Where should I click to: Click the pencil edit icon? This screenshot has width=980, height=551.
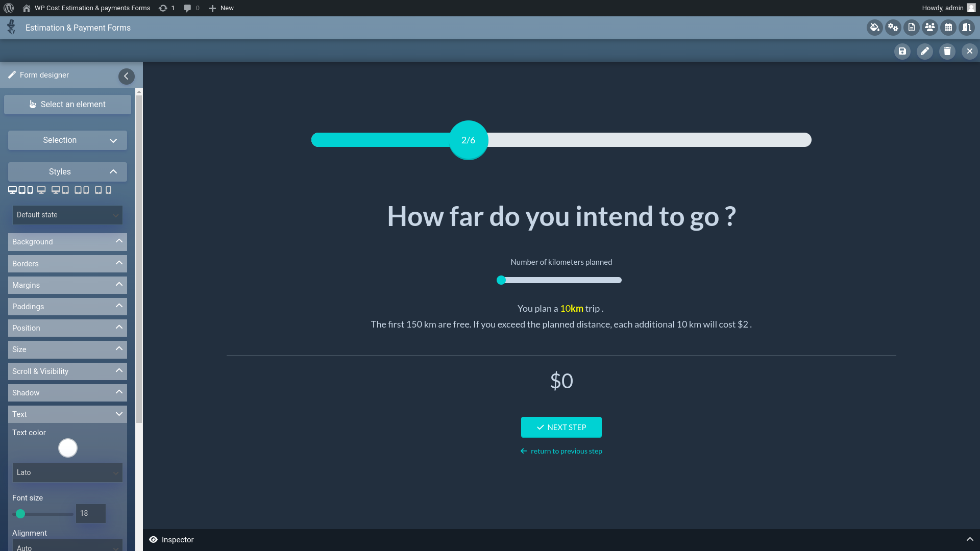pos(924,51)
